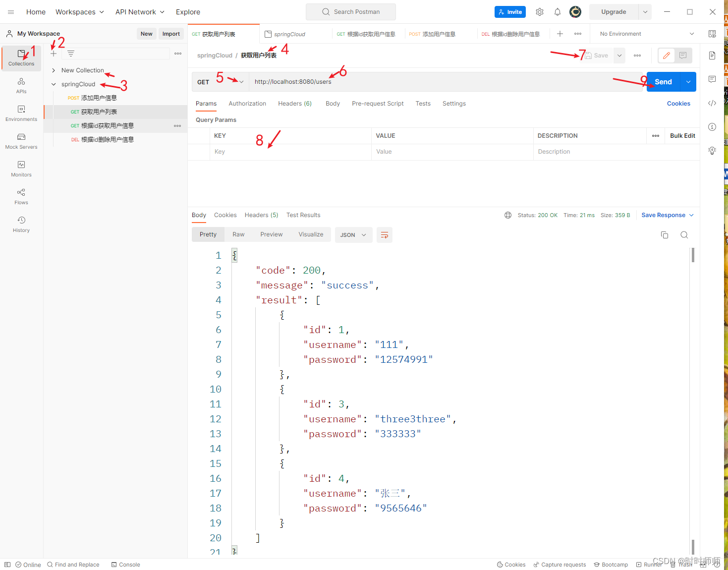
Task: Copy the response body with copy icon
Action: [x=665, y=235]
